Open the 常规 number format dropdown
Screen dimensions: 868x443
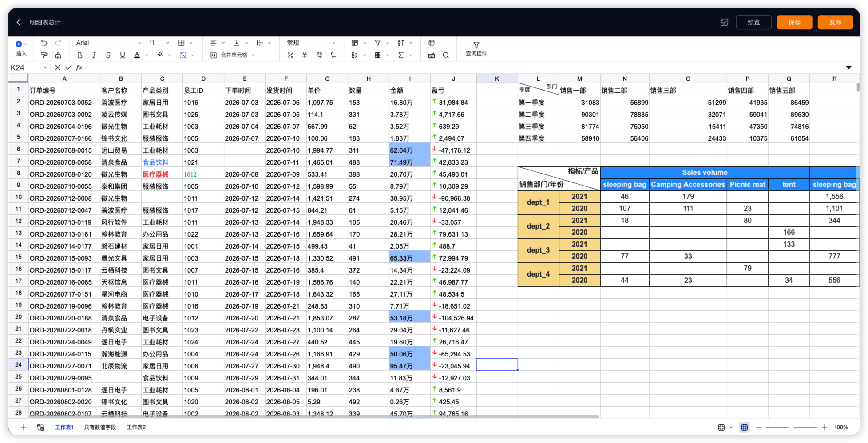(x=311, y=43)
